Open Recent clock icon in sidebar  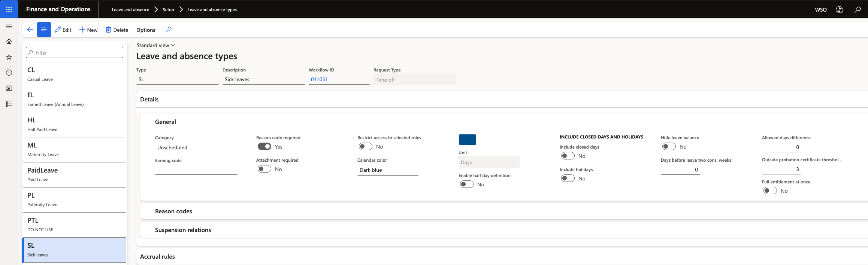[9, 73]
